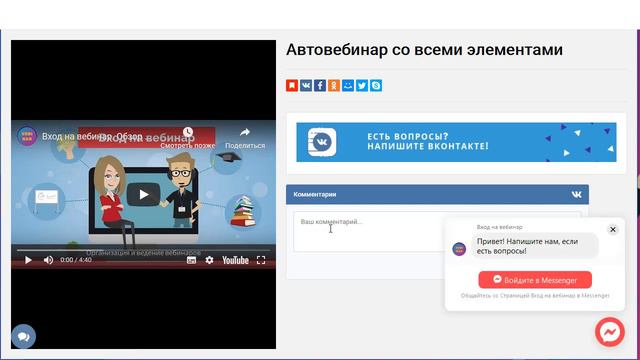
Task: Share the page via VK icon
Action: [306, 85]
